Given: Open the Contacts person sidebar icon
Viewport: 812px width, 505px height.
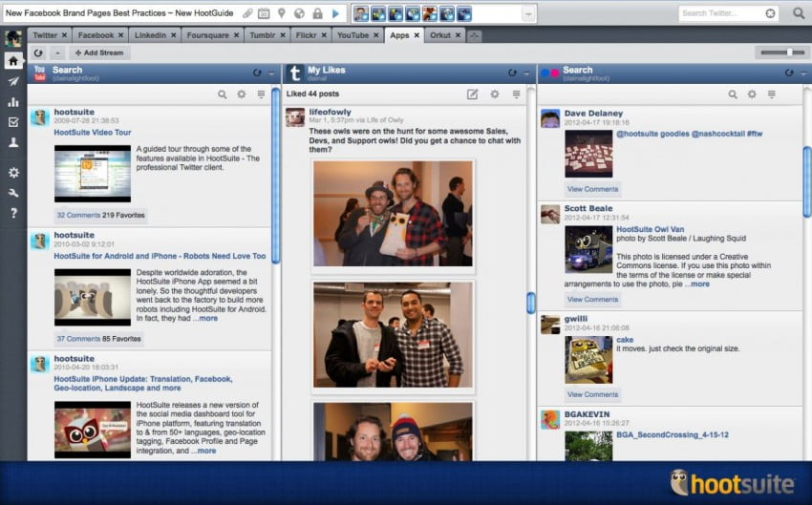Looking at the screenshot, I should [13, 142].
